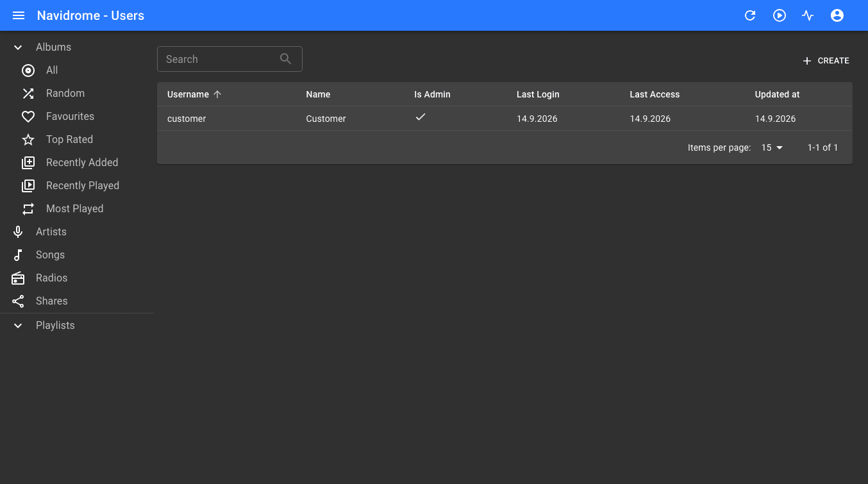Open the activity pulse icon
Viewport: 868px width, 484px height.
[x=808, y=15]
